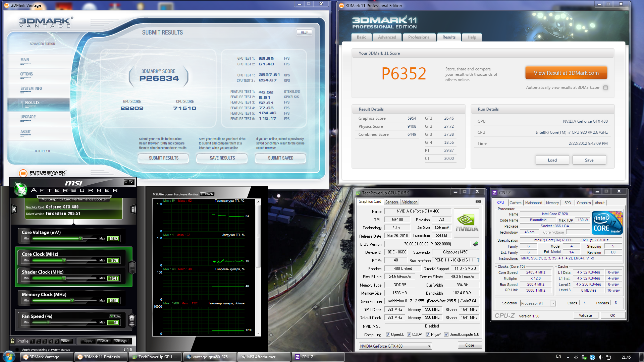Toggle the fan speed Auto button
This screenshot has height=362, width=644.
point(115,316)
